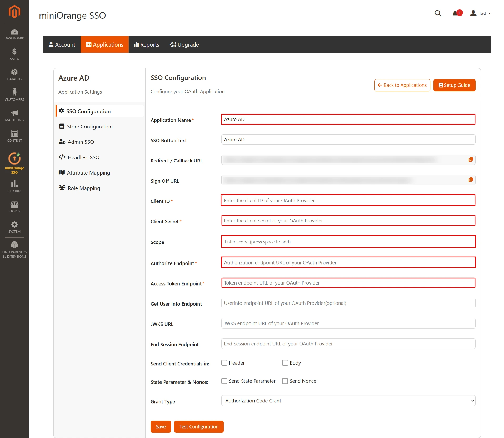Image resolution: width=504 pixels, height=438 pixels.
Task: Expand the test user account menu
Action: [483, 13]
